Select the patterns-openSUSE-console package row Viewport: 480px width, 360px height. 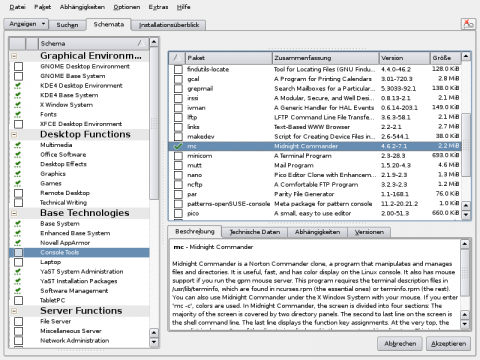pos(315,204)
